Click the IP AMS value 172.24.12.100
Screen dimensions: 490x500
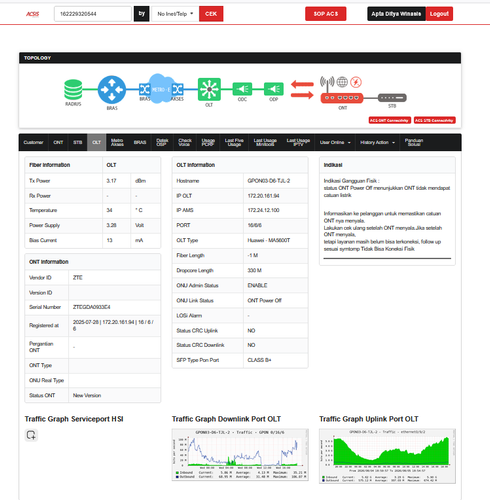(x=263, y=210)
